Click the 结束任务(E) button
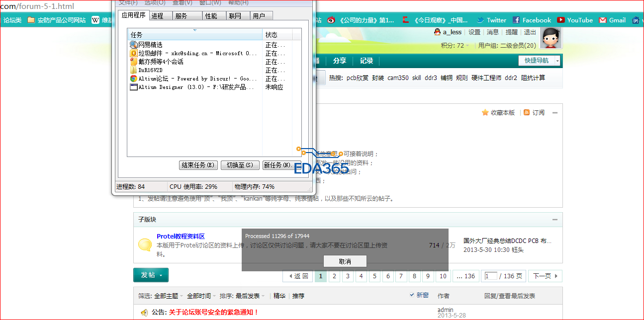The height and width of the screenshot is (320, 644). point(198,165)
